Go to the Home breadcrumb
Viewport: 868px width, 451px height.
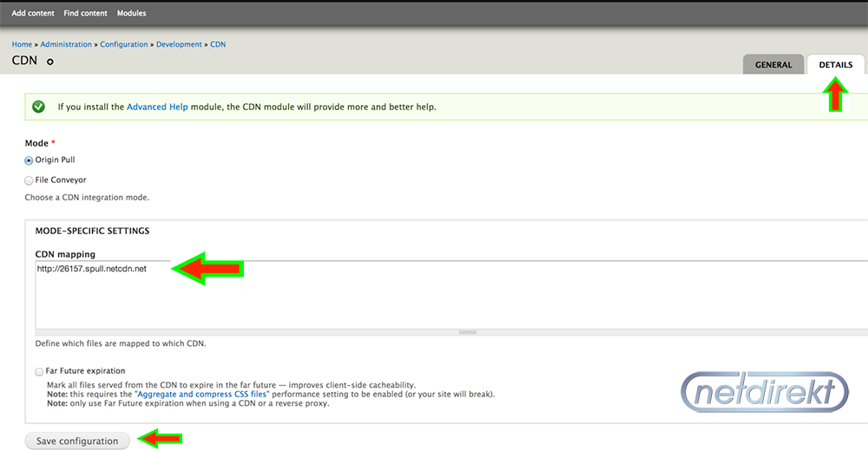pos(23,44)
